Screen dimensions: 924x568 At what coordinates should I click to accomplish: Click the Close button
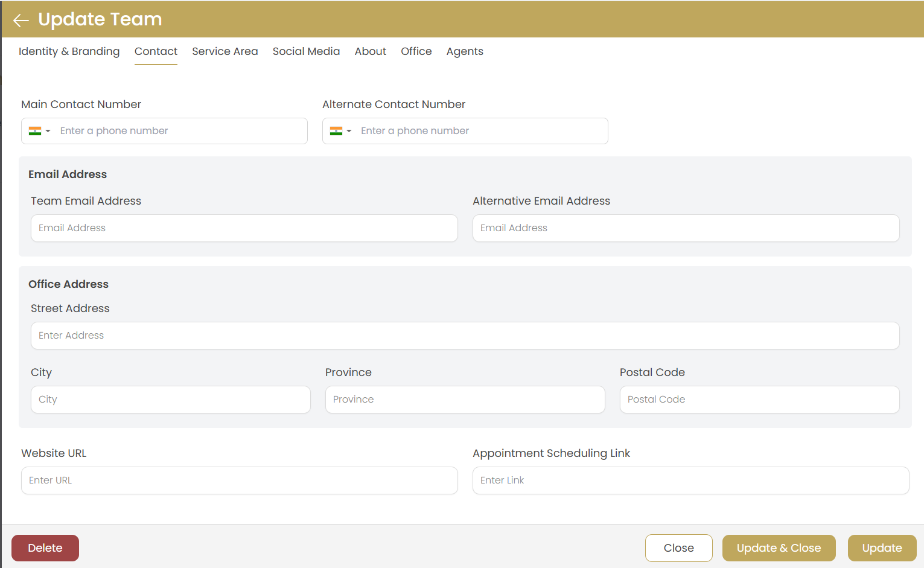[x=678, y=547]
